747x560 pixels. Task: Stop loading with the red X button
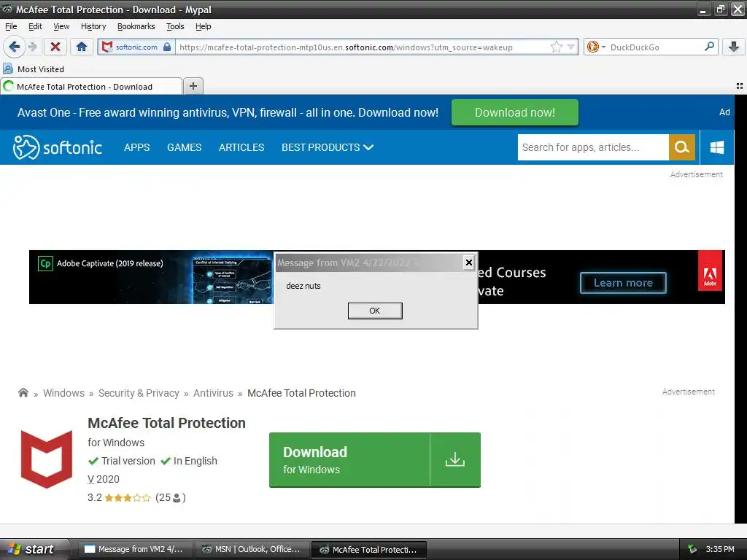pyautogui.click(x=55, y=47)
